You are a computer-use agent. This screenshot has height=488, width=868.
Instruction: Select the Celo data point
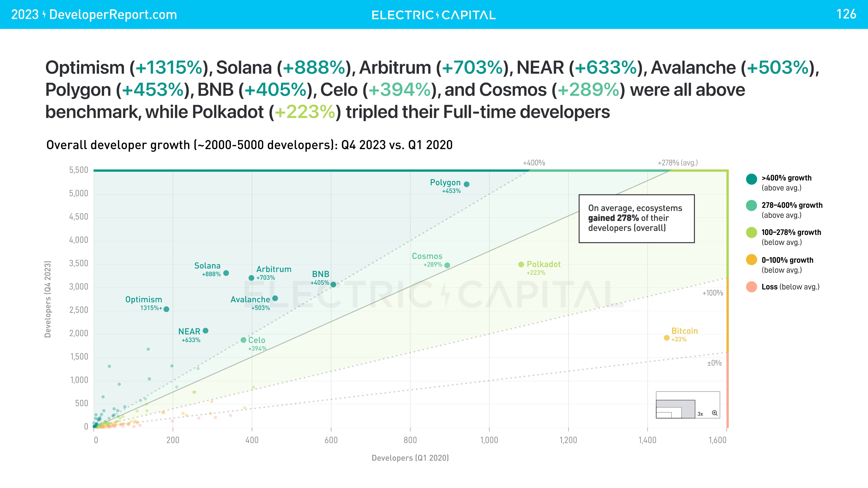point(243,340)
